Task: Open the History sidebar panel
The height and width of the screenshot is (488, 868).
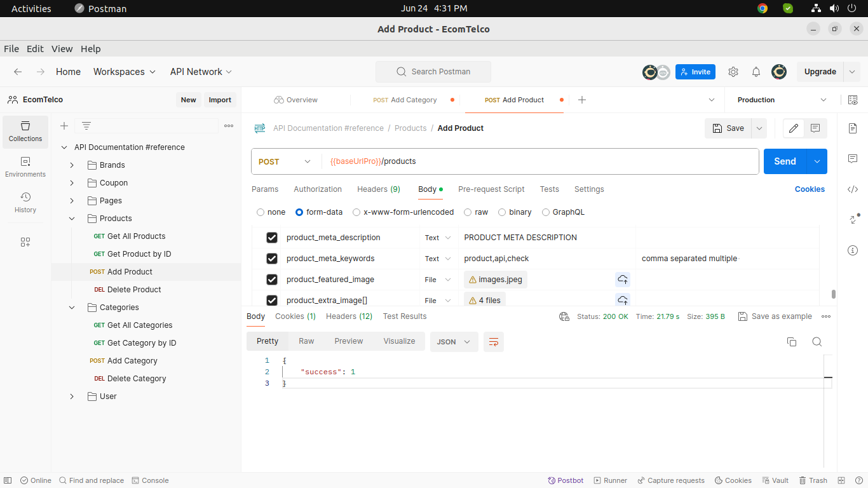Action: click(25, 203)
